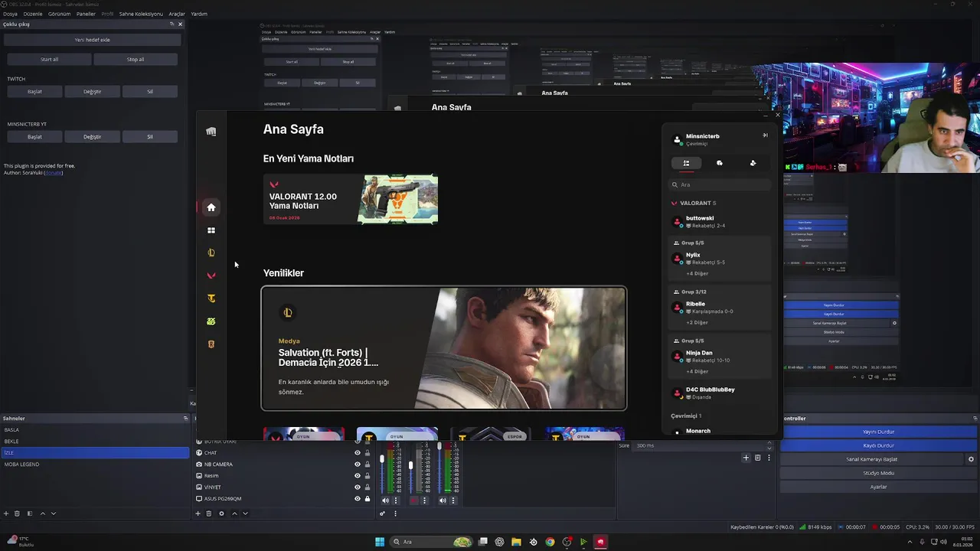The height and width of the screenshot is (551, 980).
Task: Add a new scene with plus icon
Action: (6, 514)
